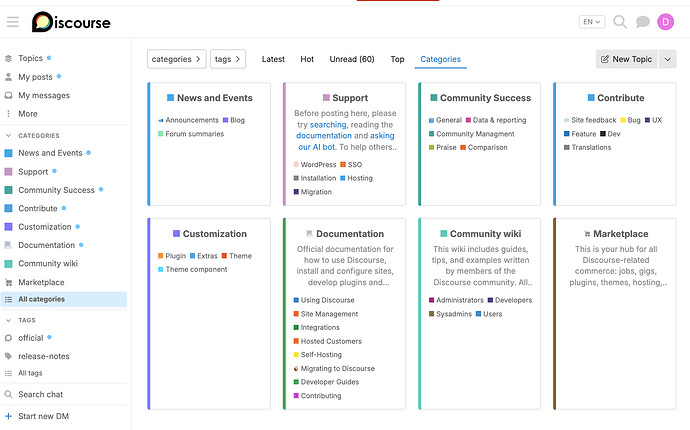Click the More vertical dots icon
Viewport: 690px width, 430px height.
pos(8,114)
